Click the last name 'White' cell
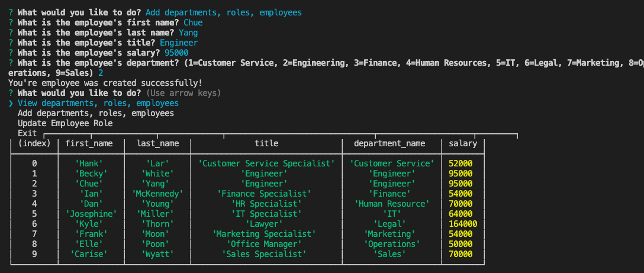Screen dimensions: 644x273 tap(157, 174)
